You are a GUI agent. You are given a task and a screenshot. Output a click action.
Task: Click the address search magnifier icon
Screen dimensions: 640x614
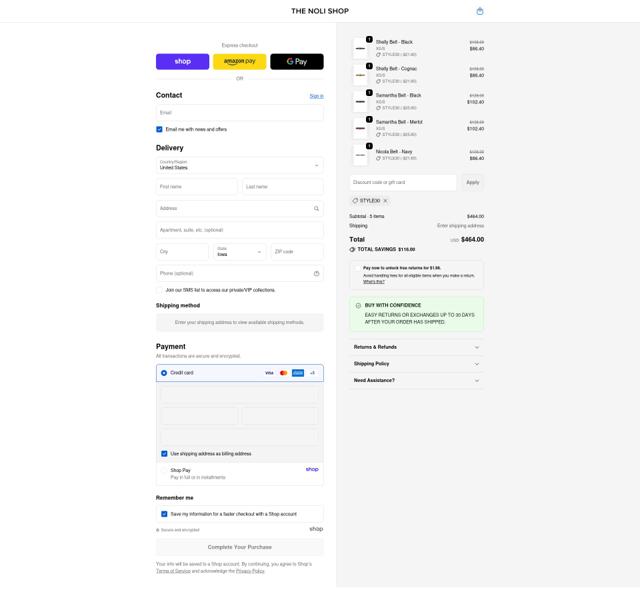316,208
